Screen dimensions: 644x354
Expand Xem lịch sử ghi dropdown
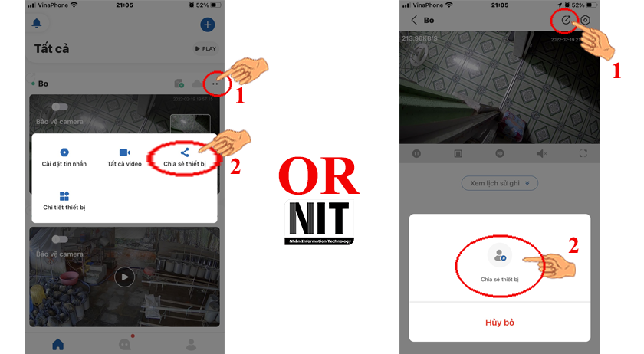tap(499, 183)
